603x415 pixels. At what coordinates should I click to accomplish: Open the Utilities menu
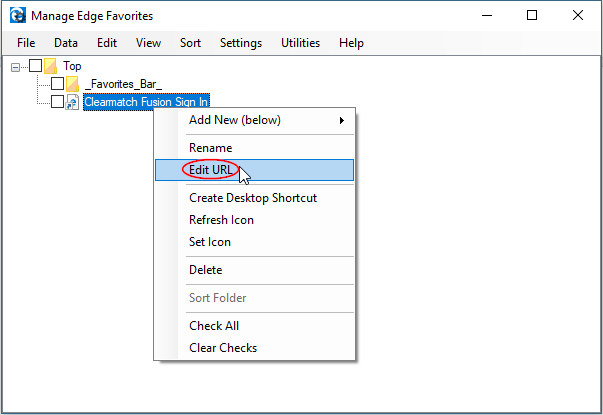[x=300, y=43]
